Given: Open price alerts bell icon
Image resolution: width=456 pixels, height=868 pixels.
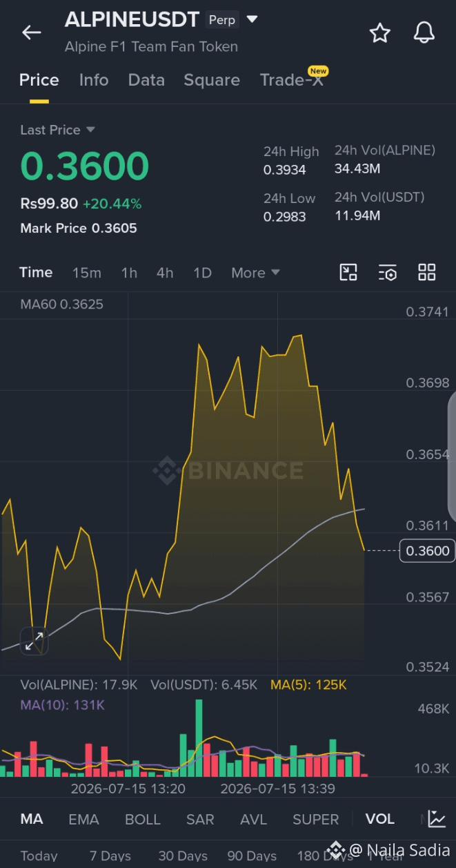Looking at the screenshot, I should pyautogui.click(x=424, y=32).
